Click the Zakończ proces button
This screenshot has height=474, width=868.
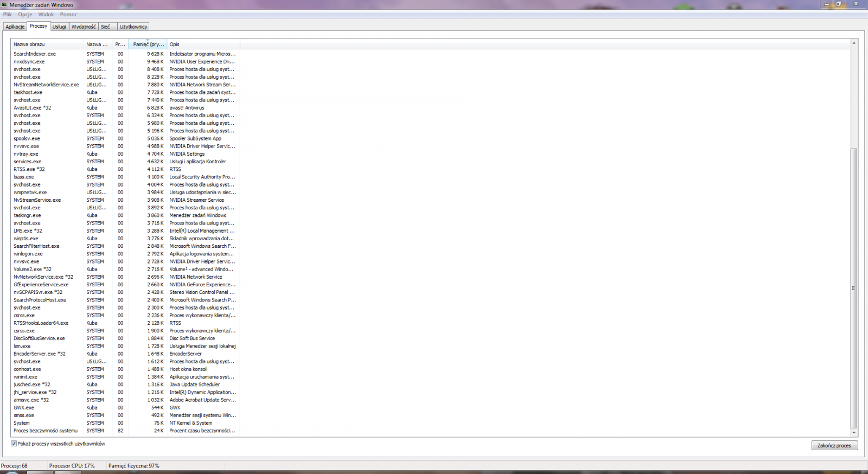(834, 445)
